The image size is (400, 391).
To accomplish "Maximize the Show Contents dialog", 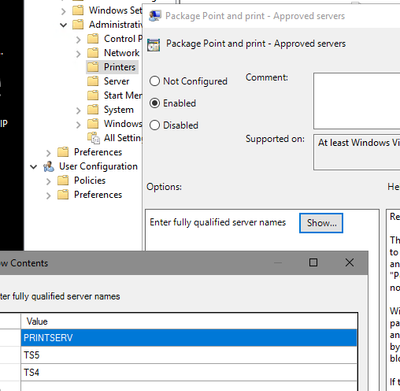I will coord(313,263).
